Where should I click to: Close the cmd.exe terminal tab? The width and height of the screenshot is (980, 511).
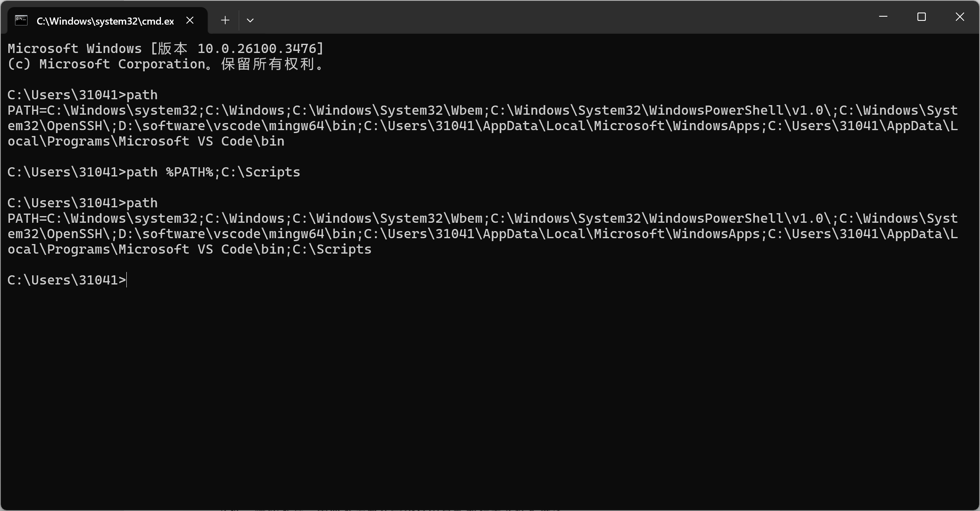pyautogui.click(x=190, y=20)
